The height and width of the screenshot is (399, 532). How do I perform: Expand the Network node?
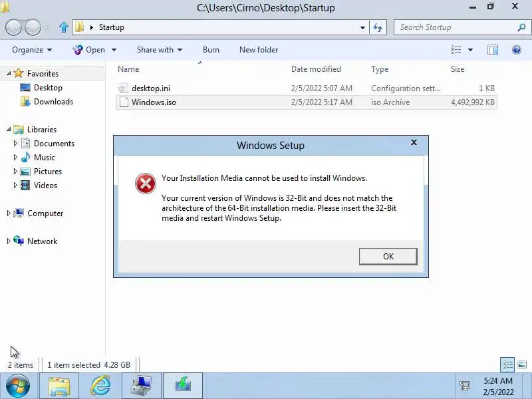pyautogui.click(x=9, y=241)
